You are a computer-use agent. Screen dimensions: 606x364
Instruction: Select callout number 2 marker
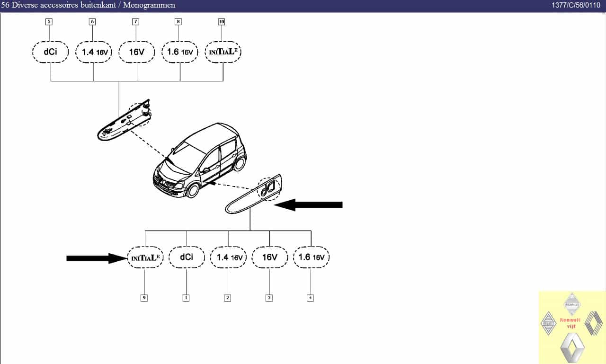pyautogui.click(x=228, y=298)
